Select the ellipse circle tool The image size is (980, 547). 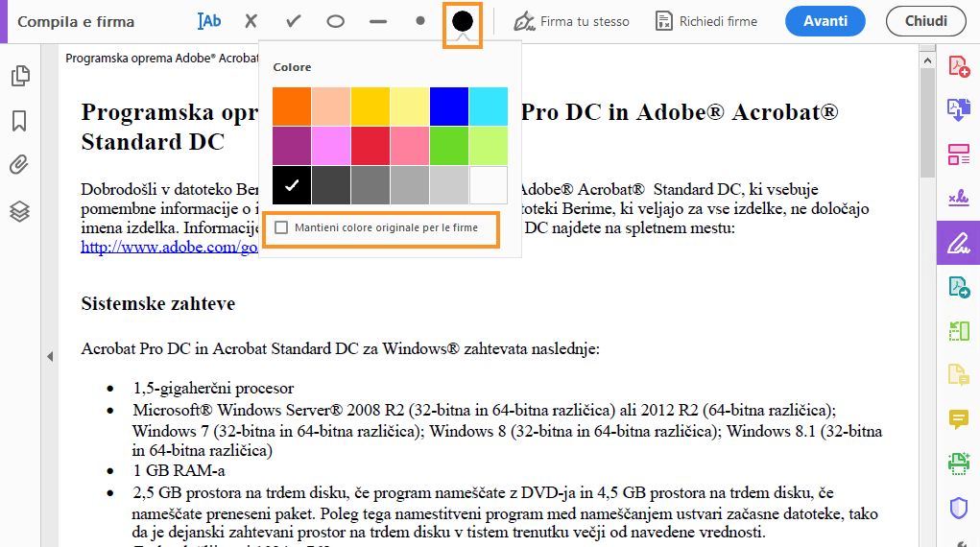(336, 21)
